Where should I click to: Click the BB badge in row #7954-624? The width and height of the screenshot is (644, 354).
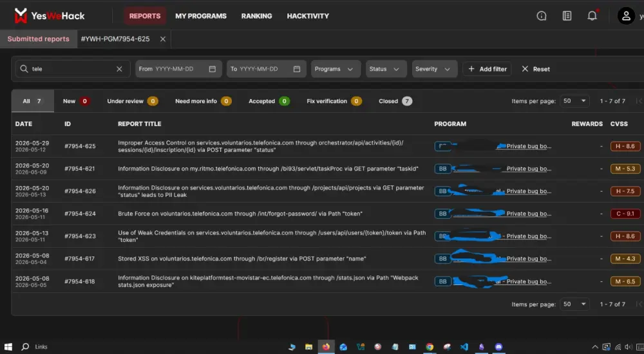point(443,214)
